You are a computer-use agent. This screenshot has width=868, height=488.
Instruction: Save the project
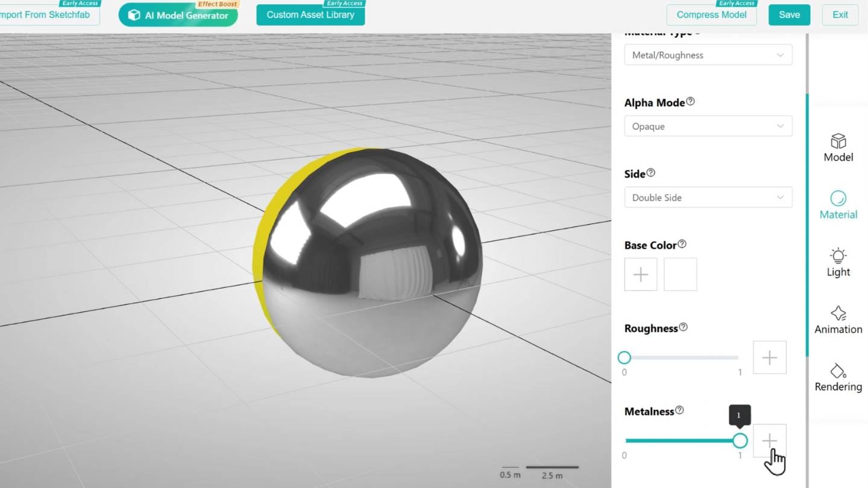(x=789, y=14)
